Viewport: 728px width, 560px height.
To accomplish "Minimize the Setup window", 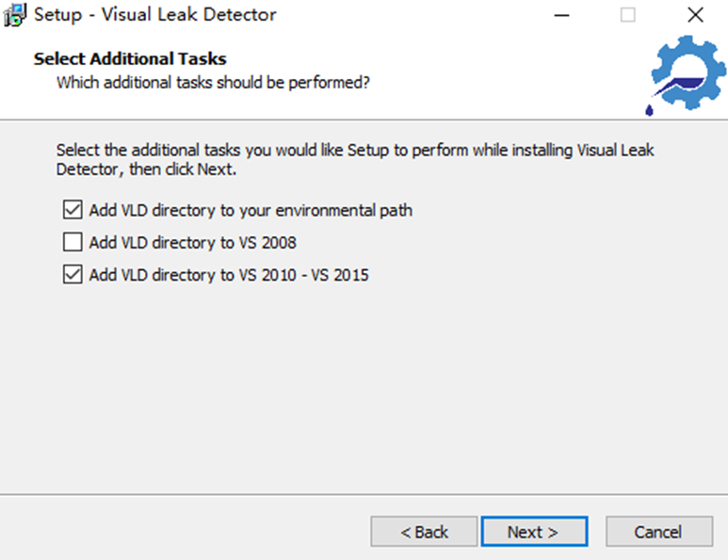I will [x=561, y=15].
